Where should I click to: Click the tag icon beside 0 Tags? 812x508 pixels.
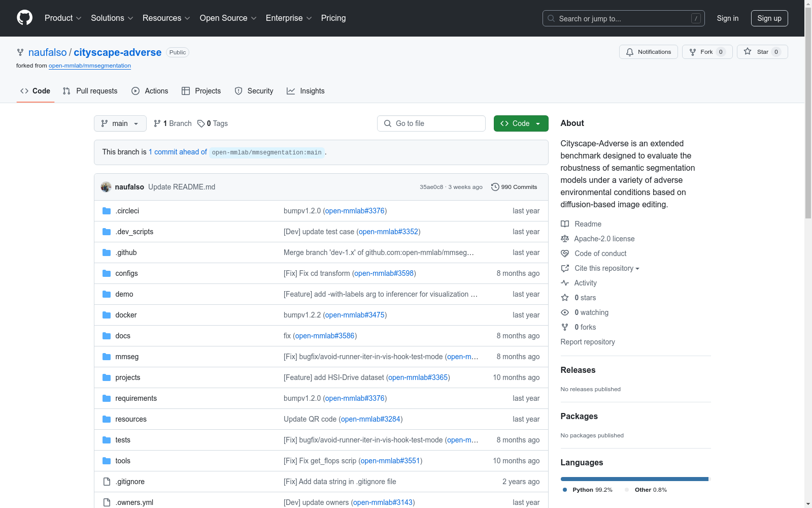(201, 123)
